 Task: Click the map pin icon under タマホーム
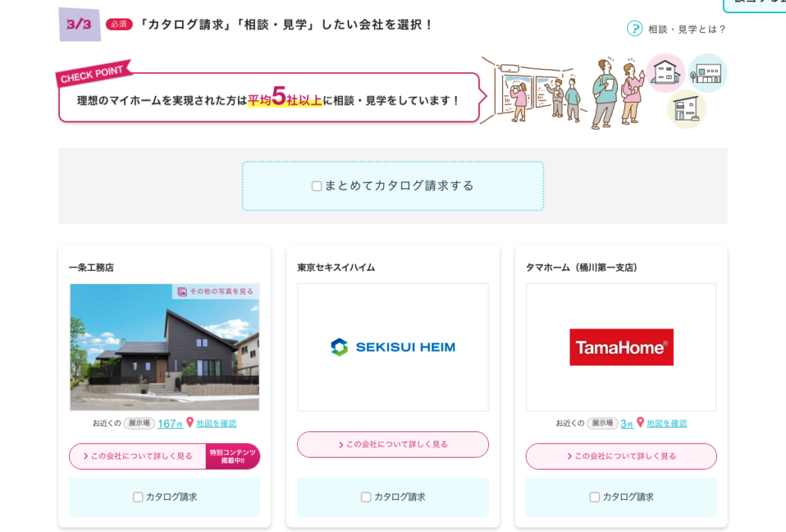(x=640, y=423)
